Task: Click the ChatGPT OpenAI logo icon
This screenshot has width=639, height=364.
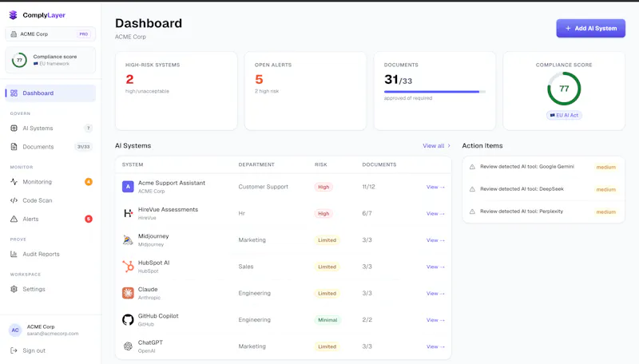Action: coord(128,346)
